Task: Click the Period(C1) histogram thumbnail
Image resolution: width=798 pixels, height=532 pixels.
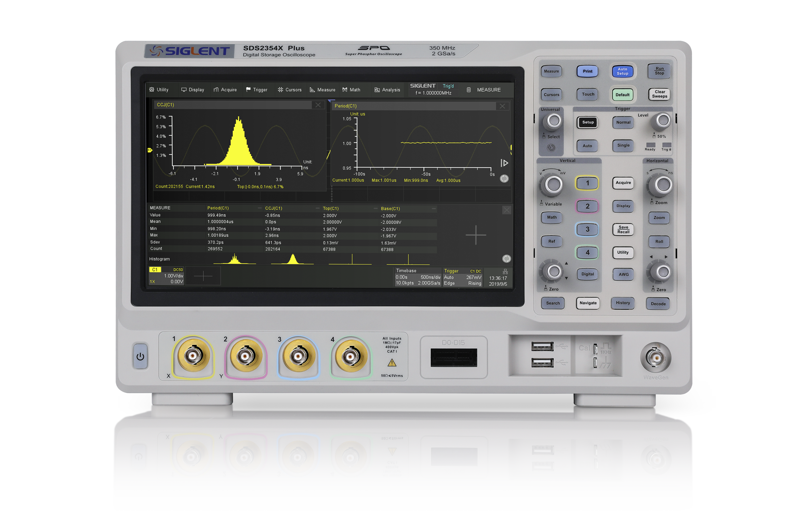Action: click(x=235, y=259)
